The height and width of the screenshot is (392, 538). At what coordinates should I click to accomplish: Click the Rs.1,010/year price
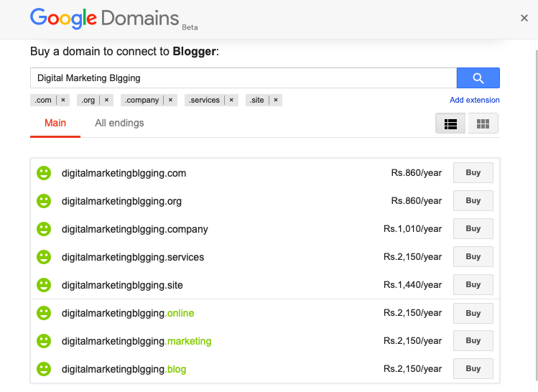(x=412, y=229)
